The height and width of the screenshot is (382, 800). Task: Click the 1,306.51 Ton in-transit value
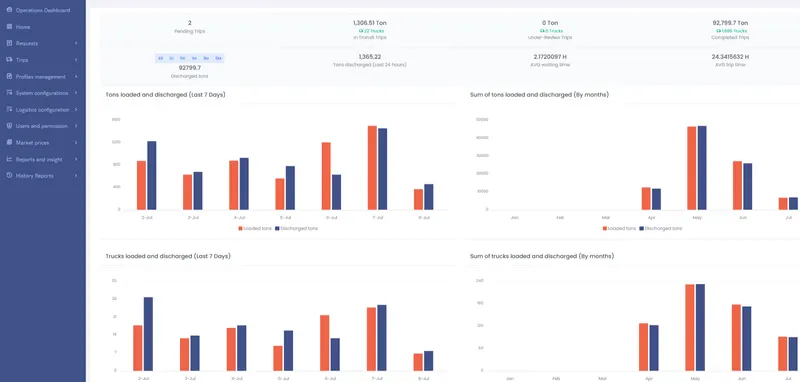point(370,23)
